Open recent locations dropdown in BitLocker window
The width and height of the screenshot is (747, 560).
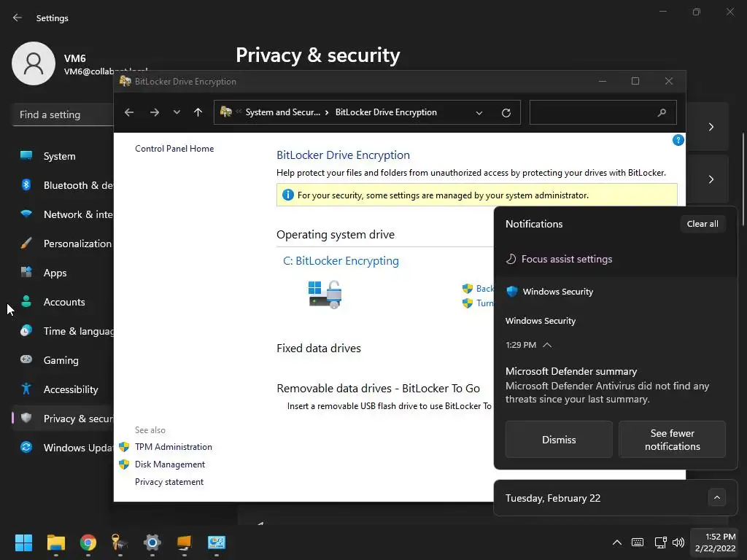click(x=177, y=112)
